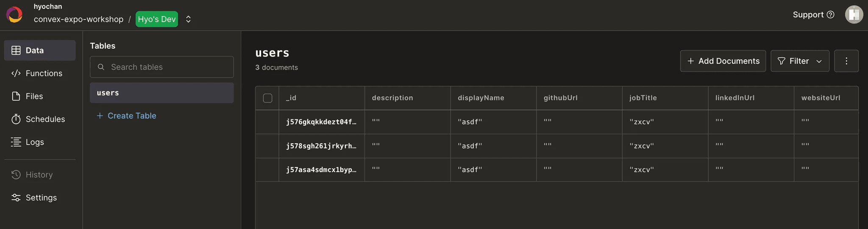
Task: Click the Hyo's Dev deployment badge
Action: tap(156, 19)
